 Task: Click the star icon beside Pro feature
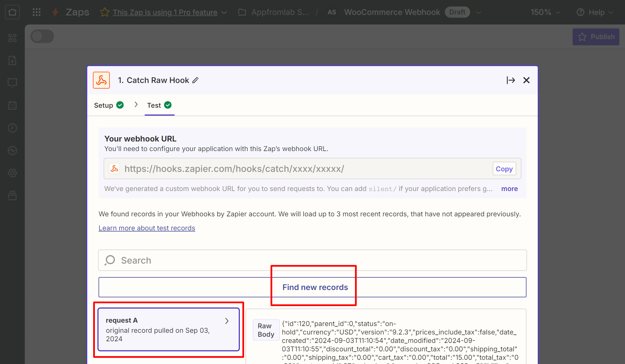click(x=105, y=12)
